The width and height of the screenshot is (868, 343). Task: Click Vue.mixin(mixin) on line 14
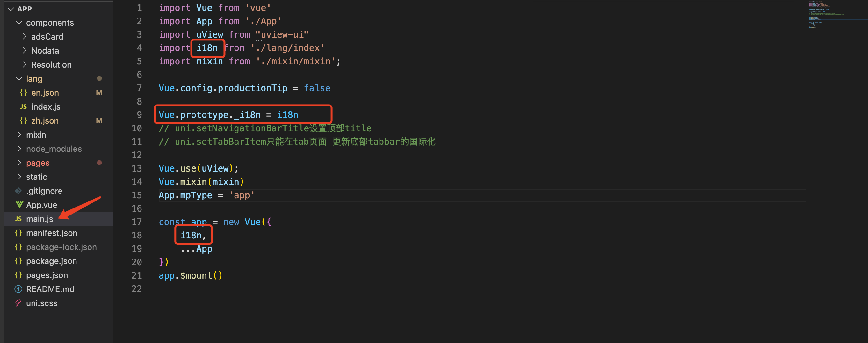tap(201, 182)
